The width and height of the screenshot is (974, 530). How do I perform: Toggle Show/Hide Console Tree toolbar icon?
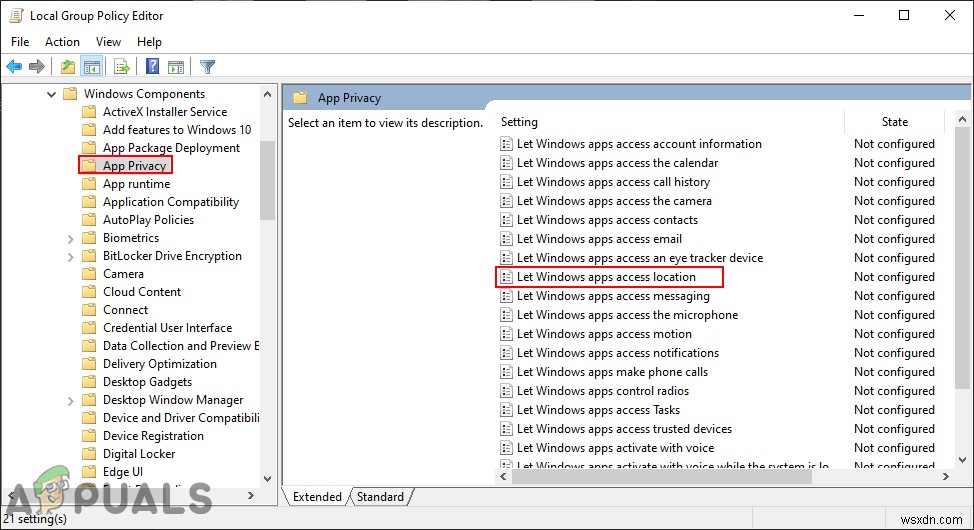pos(92,66)
